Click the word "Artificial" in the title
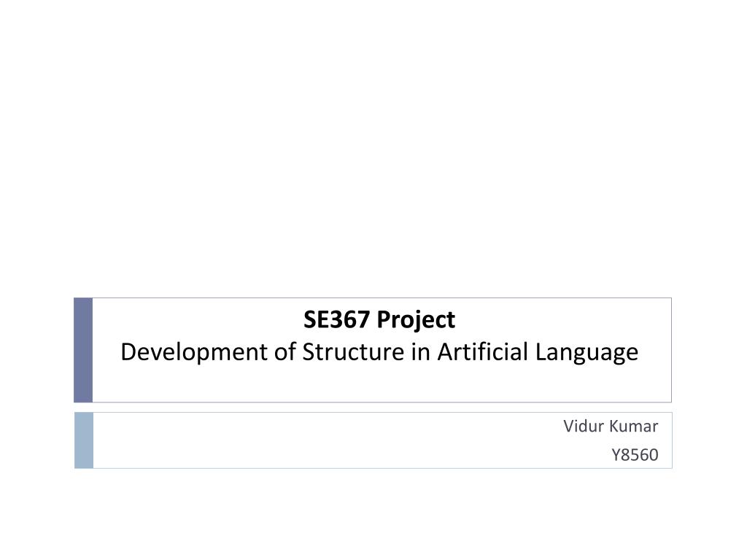 pos(483,352)
